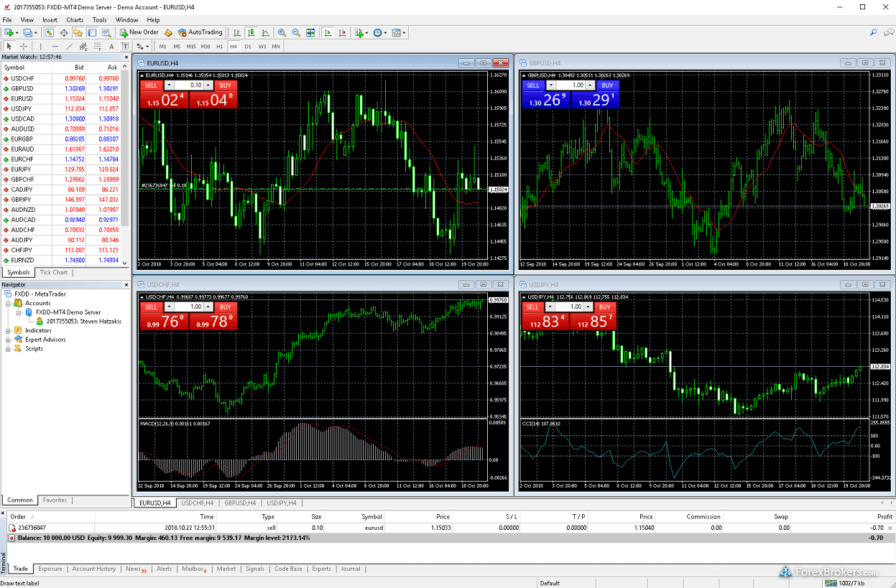Expand the Scripts tree node
This screenshot has width=896, height=588.
[9, 349]
